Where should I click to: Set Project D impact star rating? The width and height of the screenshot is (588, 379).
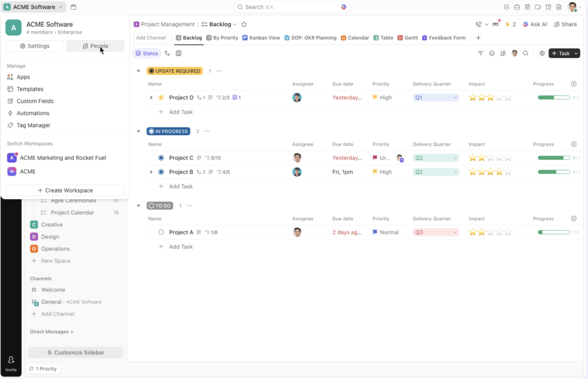pyautogui.click(x=490, y=97)
